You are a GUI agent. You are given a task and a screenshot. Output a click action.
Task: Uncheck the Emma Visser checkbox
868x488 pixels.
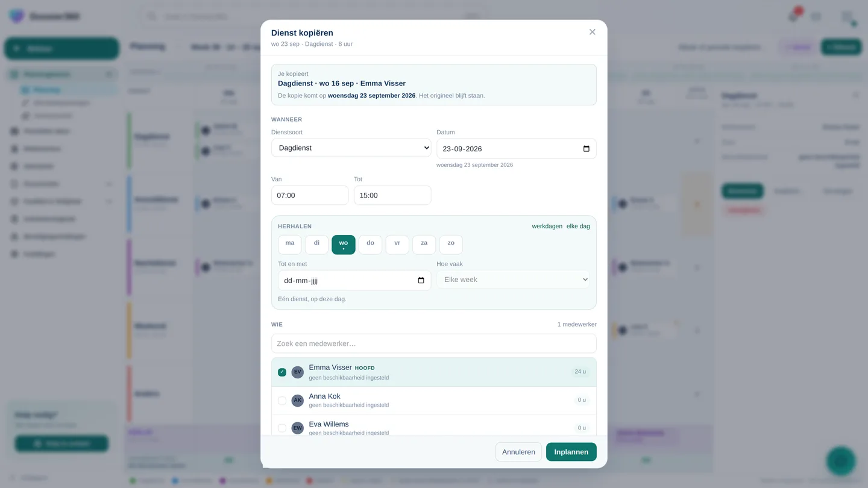click(282, 372)
